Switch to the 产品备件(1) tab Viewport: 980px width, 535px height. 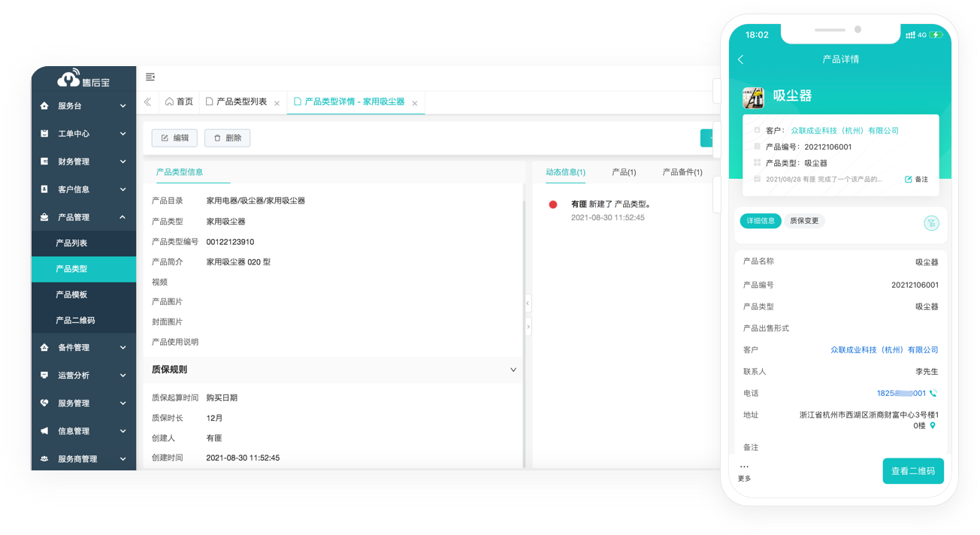tap(682, 172)
